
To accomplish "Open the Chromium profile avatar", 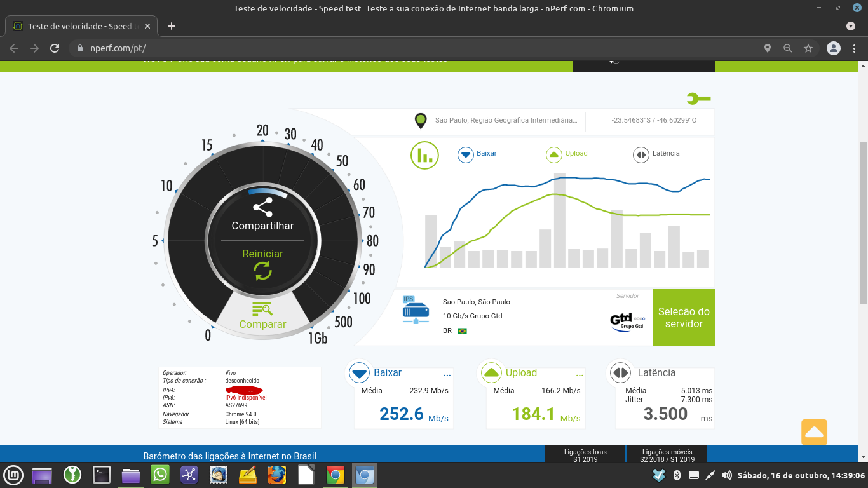I will tap(834, 48).
